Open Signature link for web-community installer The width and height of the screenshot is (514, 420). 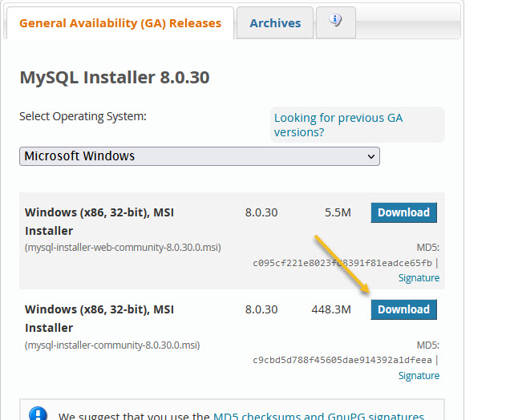(419, 278)
